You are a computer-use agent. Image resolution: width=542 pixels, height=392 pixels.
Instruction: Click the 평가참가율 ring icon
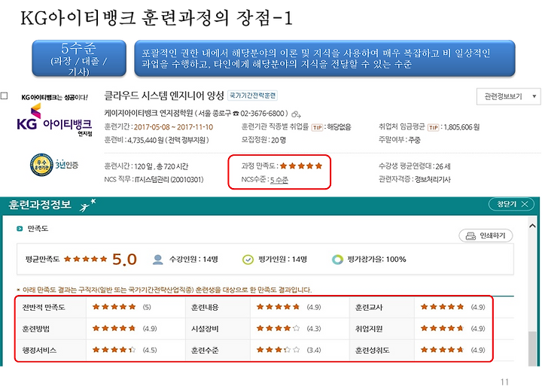coord(337,260)
